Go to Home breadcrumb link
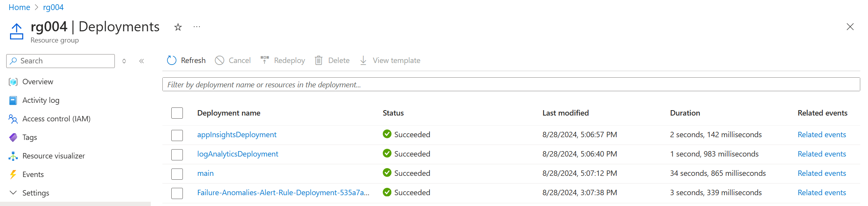Viewport: 868px width, 206px height. pyautogui.click(x=19, y=7)
